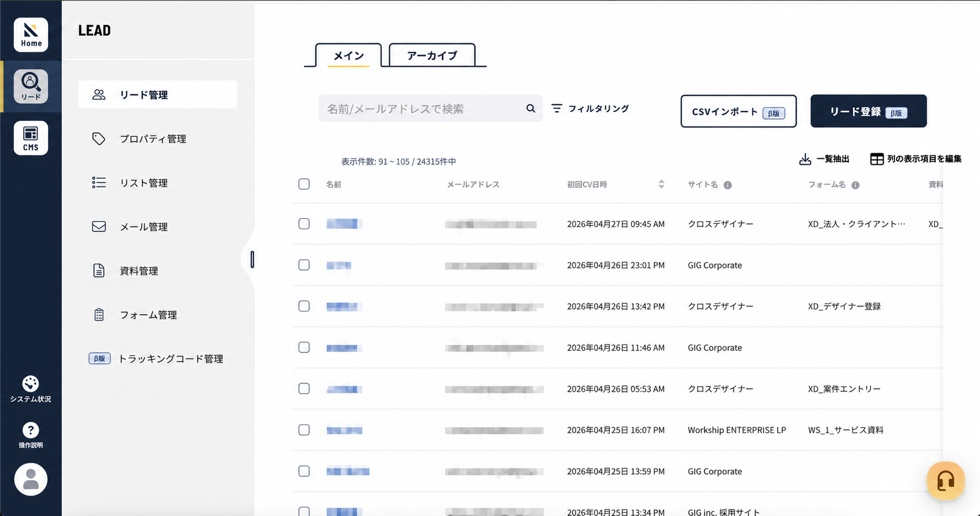The image size is (980, 516).
Task: Click the フォーム名 column header text
Action: coord(827,184)
